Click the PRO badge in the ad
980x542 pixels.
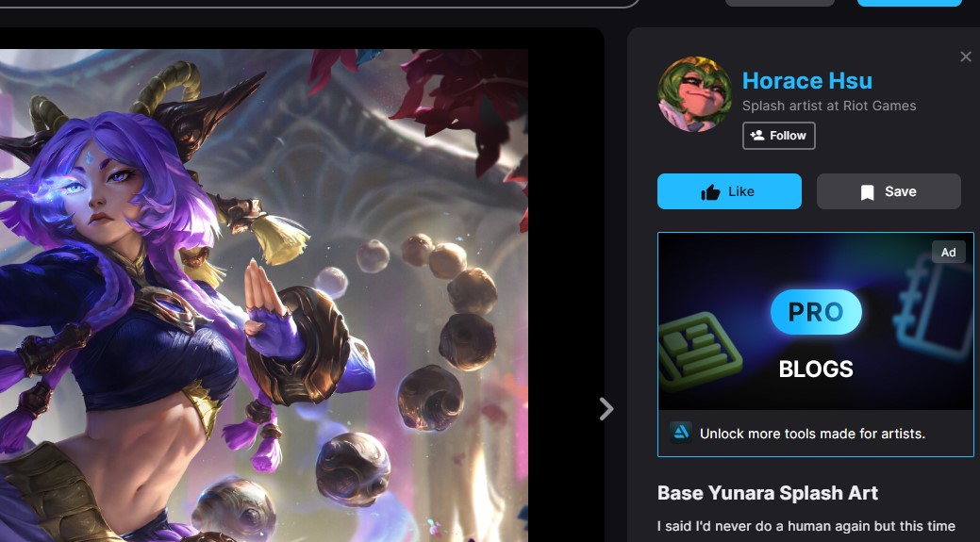coord(816,312)
